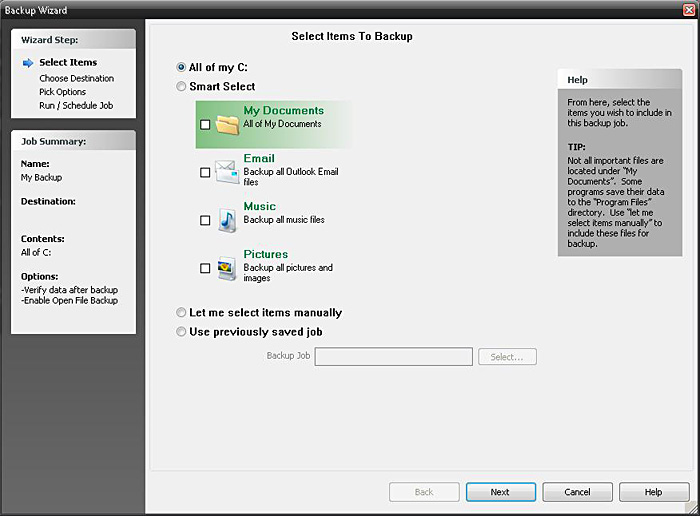Viewport: 700px width, 516px height.
Task: Choose Use previously saved job option
Action: pos(181,332)
